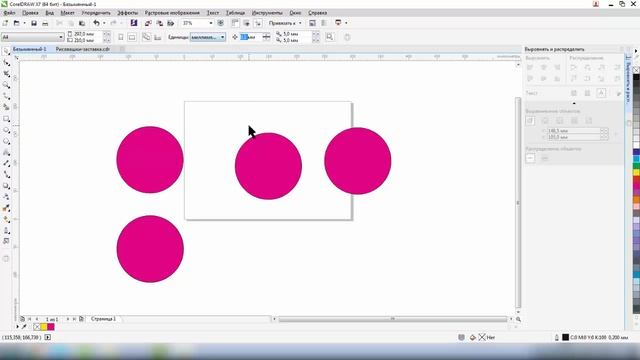Expand the Open file dropdown arrow
This screenshot has height=360, width=640.
click(x=24, y=23)
